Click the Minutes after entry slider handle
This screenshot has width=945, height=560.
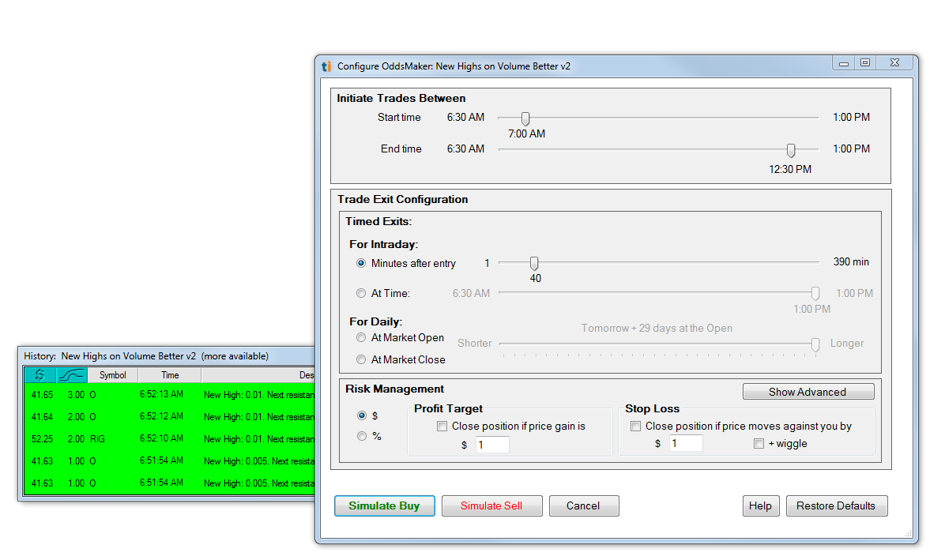[x=534, y=263]
